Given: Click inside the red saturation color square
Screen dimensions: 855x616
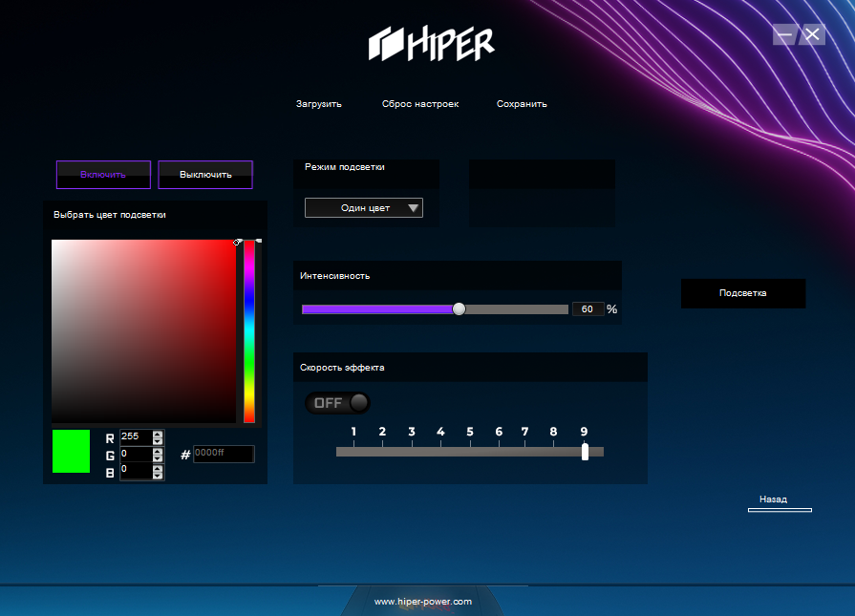Looking at the screenshot, I should click(144, 330).
